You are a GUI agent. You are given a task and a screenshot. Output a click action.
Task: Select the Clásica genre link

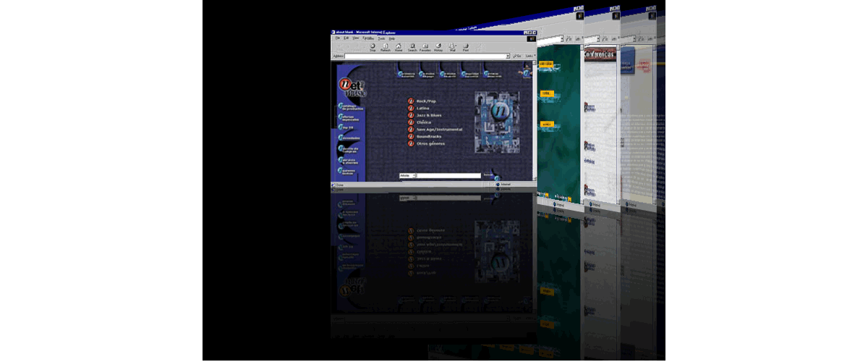point(423,122)
